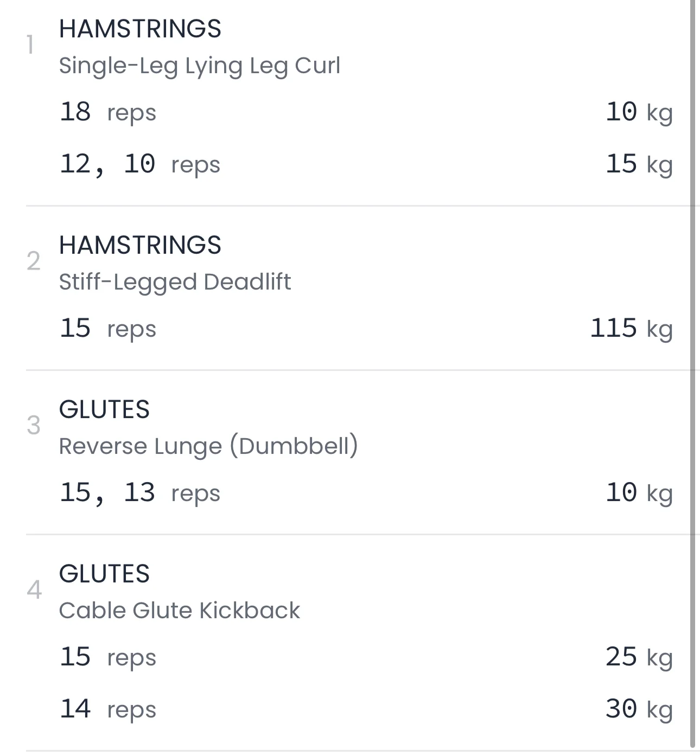This screenshot has height=756, width=700.
Task: Select the exercise number 4 index
Action: pos(34,590)
